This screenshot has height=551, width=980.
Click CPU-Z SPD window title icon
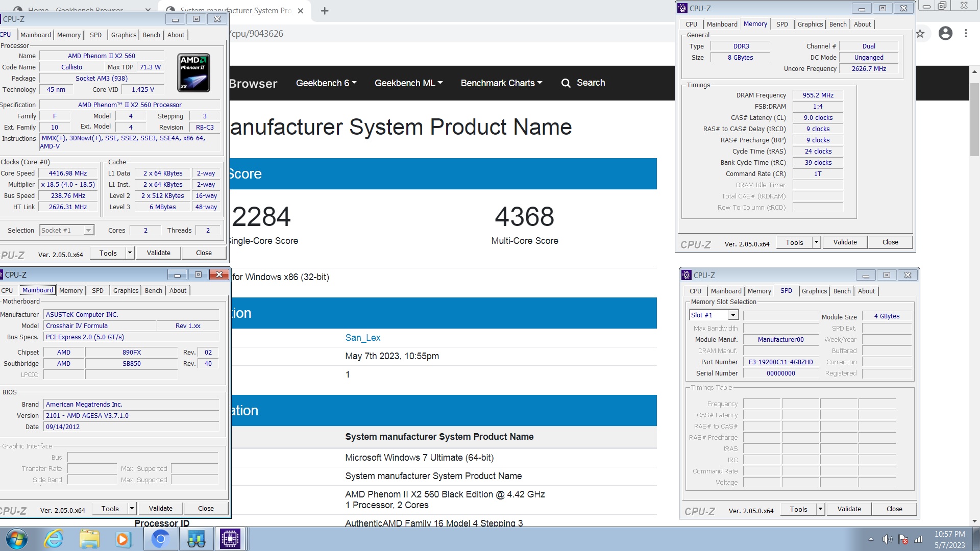pyautogui.click(x=687, y=275)
